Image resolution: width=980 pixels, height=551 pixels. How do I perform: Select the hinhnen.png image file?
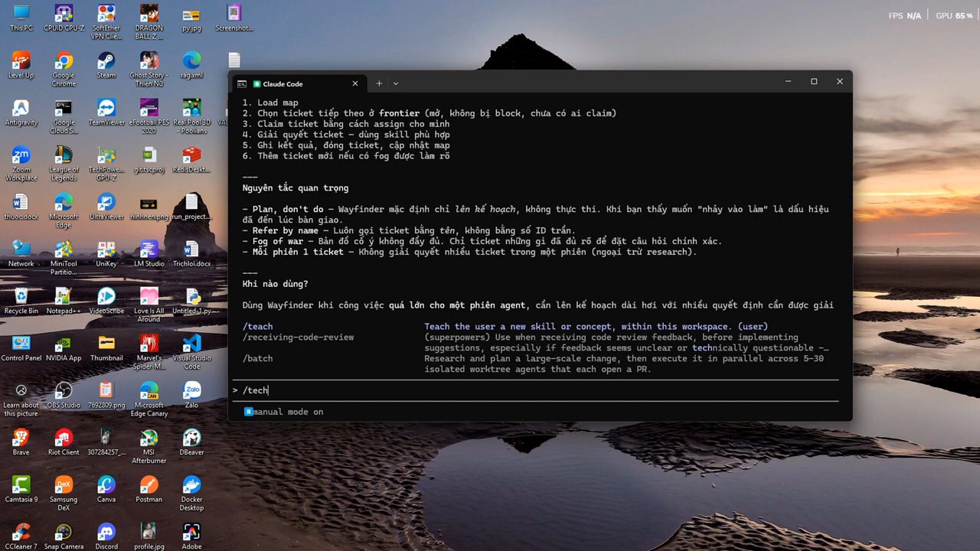click(x=149, y=207)
